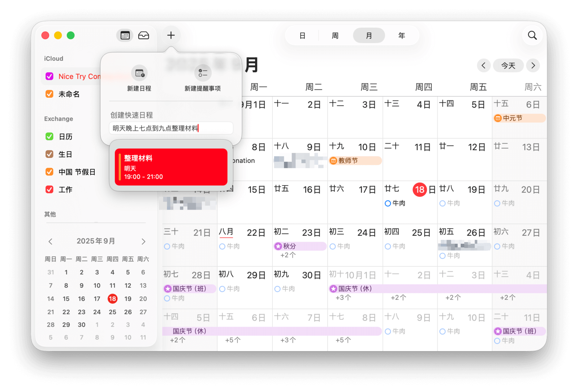The image size is (578, 392).
Task: Disable the 工作 calendar checkbox
Action: (49, 190)
